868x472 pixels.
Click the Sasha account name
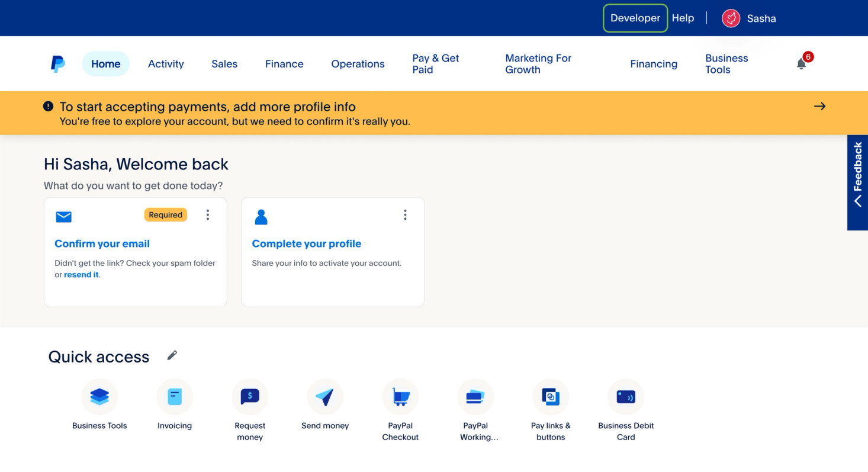[761, 18]
